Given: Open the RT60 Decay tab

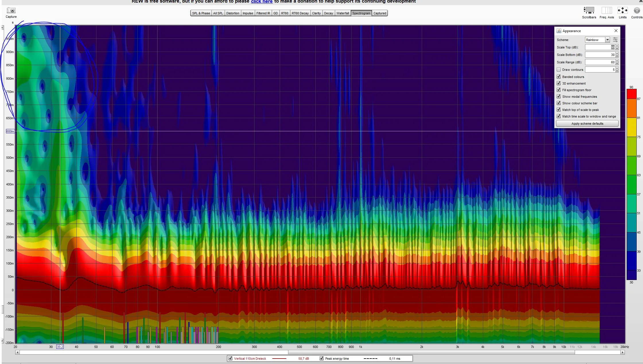Looking at the screenshot, I should coord(300,13).
